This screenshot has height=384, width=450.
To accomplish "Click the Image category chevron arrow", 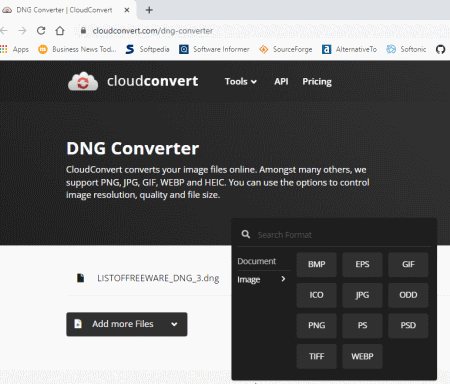I will pos(283,279).
